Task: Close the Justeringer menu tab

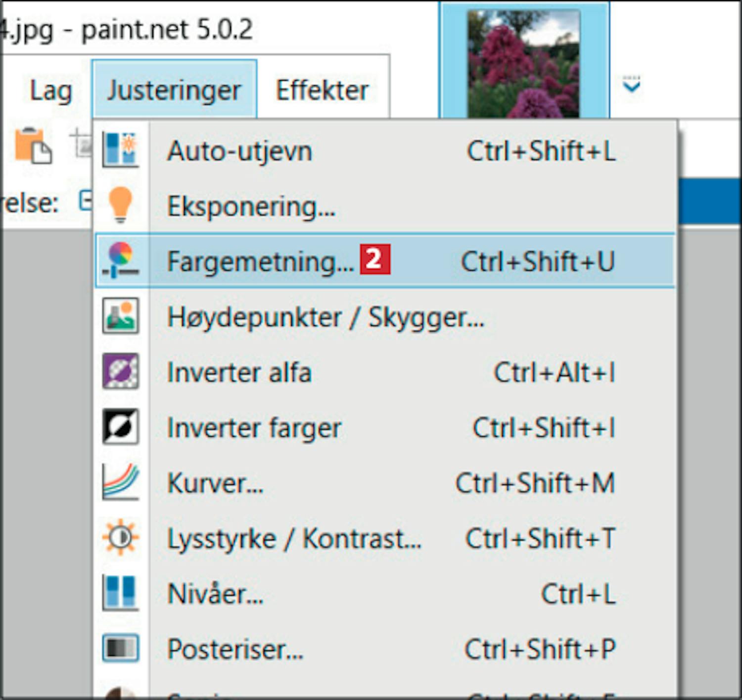Action: coord(174,90)
